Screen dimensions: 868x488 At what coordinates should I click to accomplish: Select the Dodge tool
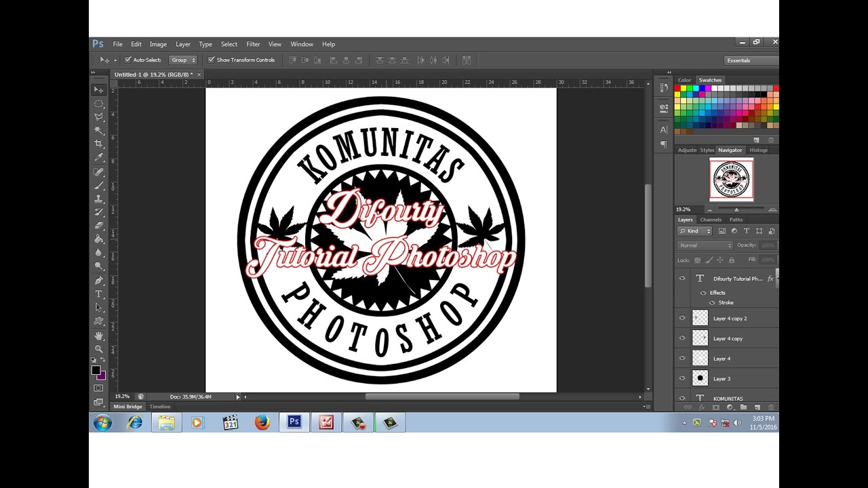click(x=99, y=266)
